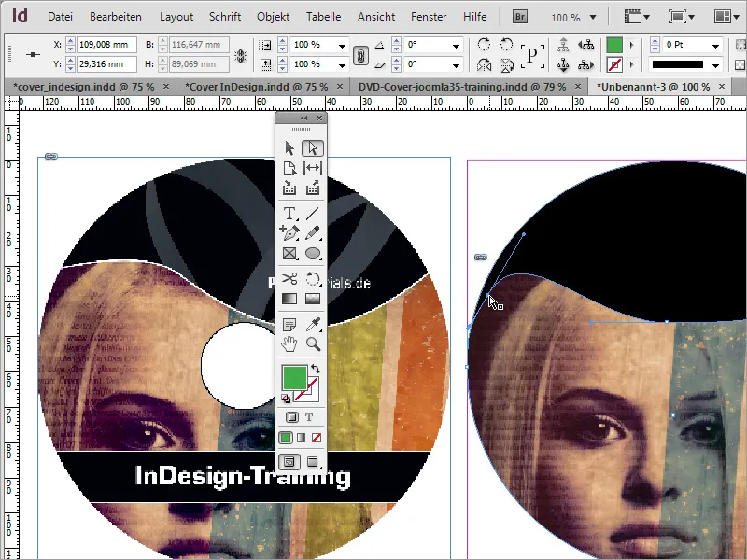Select the Note tool
The height and width of the screenshot is (560, 747).
pos(289,324)
